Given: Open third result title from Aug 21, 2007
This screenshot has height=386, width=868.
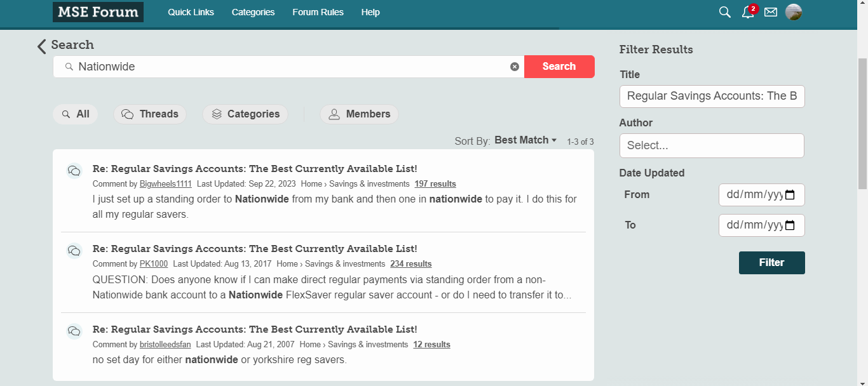Looking at the screenshot, I should click(255, 329).
